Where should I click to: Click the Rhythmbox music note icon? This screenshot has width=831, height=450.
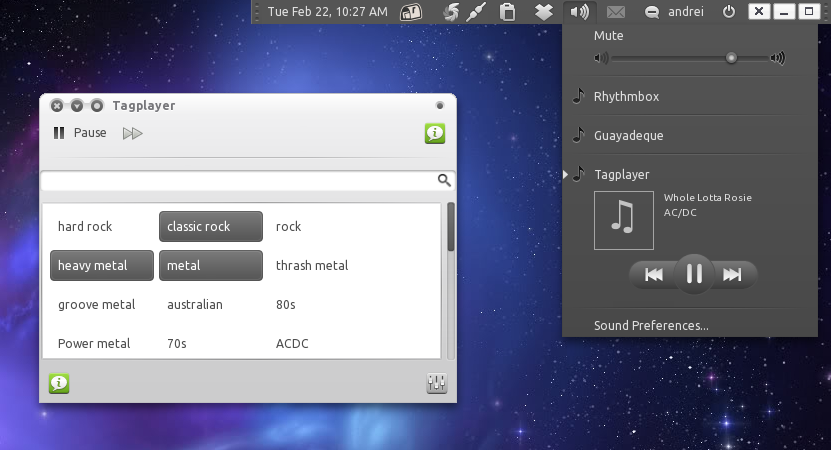(579, 96)
